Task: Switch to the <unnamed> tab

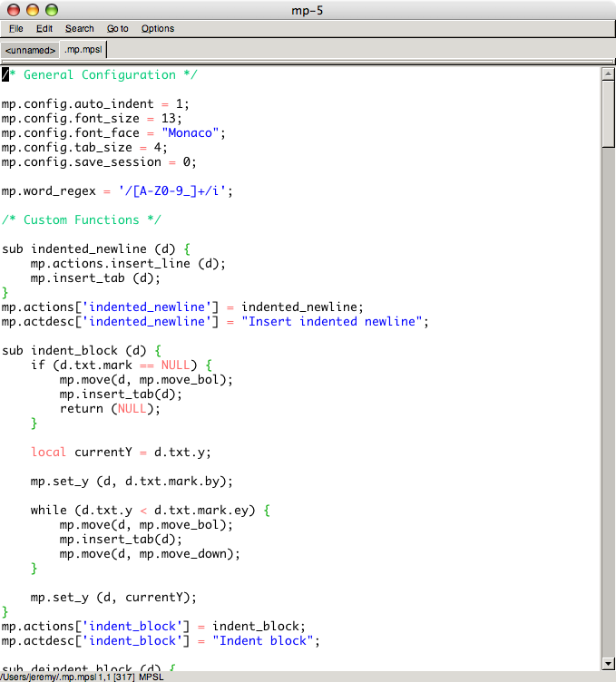Action: point(30,50)
